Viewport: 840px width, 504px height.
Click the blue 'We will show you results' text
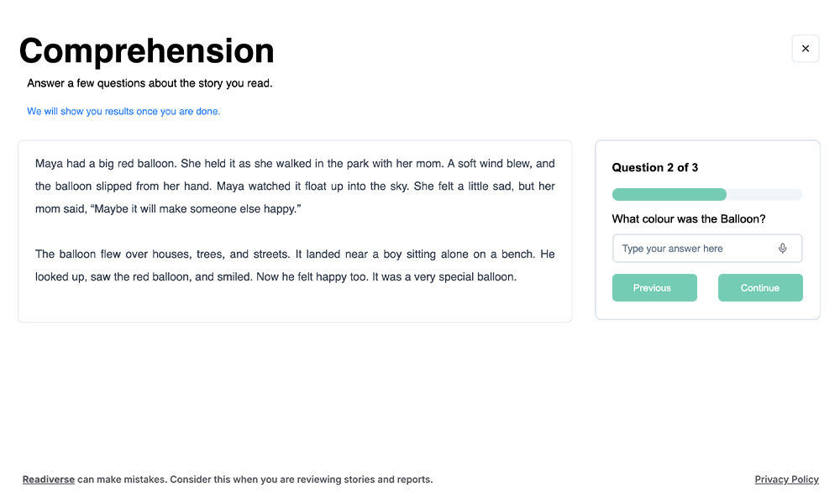click(123, 112)
